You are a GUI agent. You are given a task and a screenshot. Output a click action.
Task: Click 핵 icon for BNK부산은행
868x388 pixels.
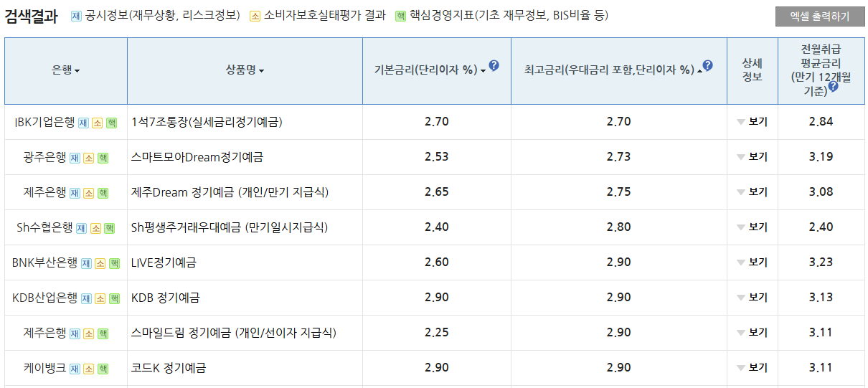115,263
